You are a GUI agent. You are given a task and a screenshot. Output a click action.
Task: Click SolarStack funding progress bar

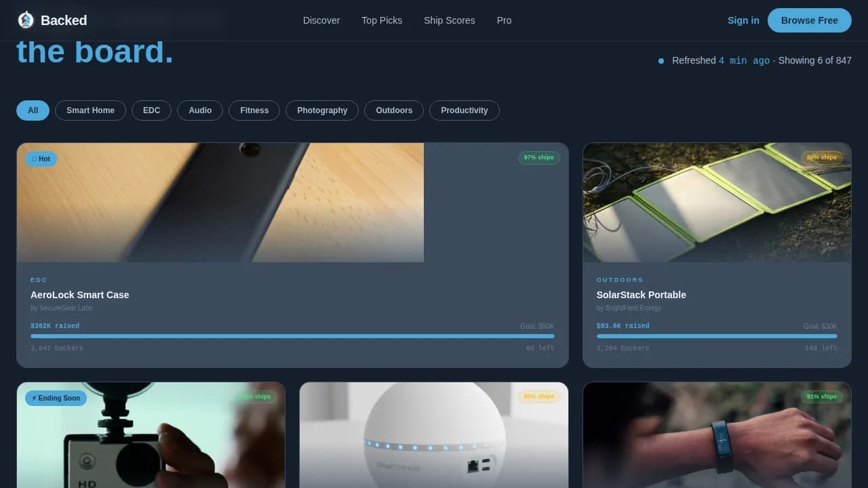coord(717,336)
